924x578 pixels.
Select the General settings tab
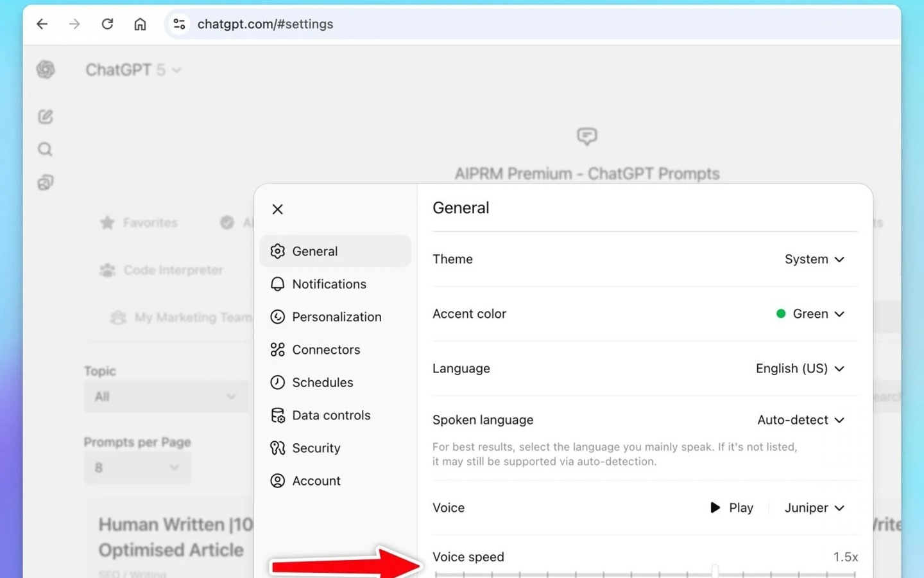tap(335, 251)
